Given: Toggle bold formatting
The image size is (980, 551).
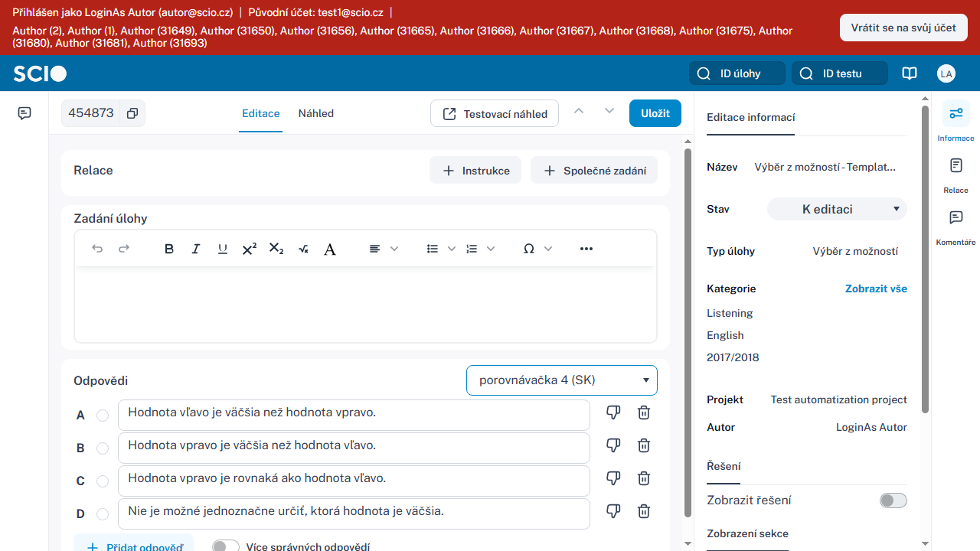Looking at the screenshot, I should tap(169, 249).
